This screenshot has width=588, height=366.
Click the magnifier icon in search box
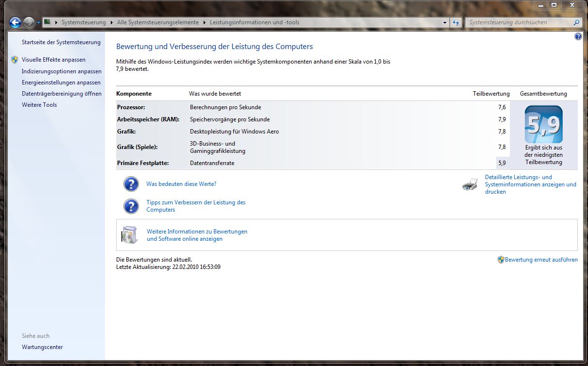point(576,22)
